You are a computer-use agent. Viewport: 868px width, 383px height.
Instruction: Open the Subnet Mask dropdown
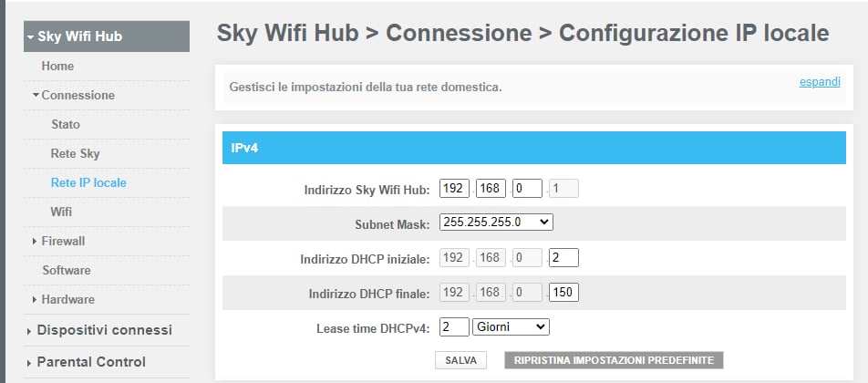[496, 223]
